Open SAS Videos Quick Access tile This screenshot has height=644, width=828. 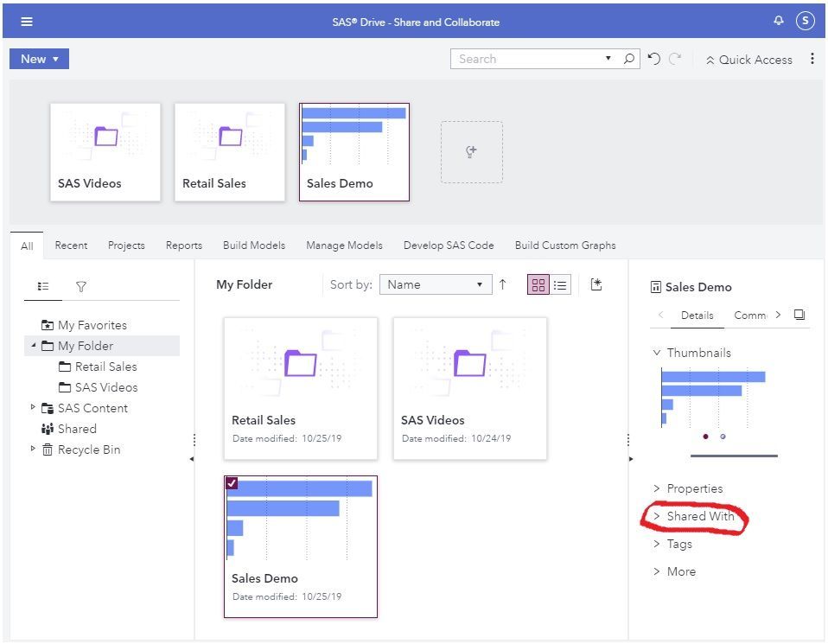(x=105, y=152)
